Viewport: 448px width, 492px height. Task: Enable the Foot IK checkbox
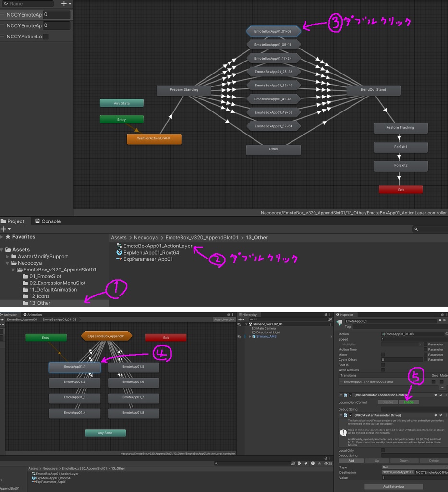(383, 365)
